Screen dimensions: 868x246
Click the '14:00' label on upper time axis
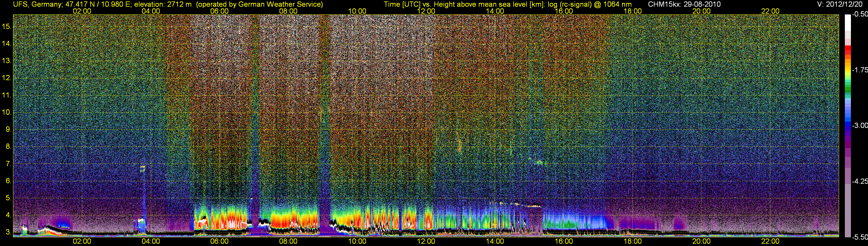tap(495, 11)
